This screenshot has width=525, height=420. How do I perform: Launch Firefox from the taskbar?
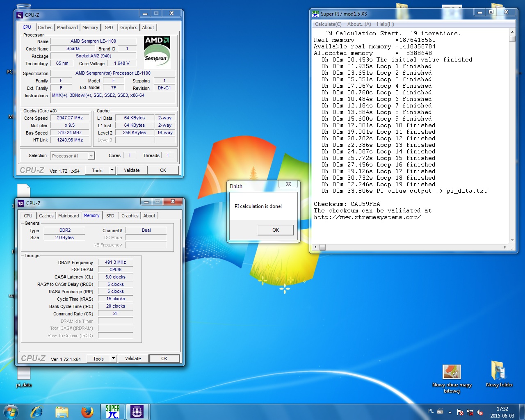[87, 412]
